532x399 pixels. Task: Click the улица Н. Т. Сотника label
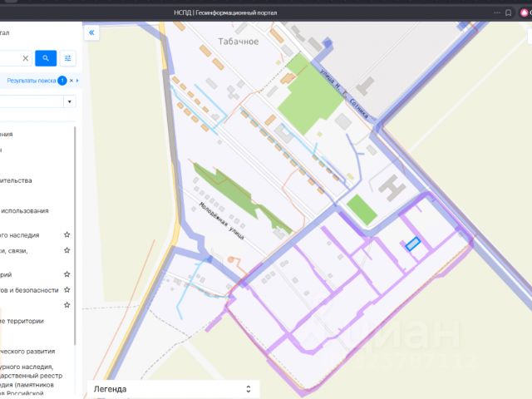coord(343,94)
